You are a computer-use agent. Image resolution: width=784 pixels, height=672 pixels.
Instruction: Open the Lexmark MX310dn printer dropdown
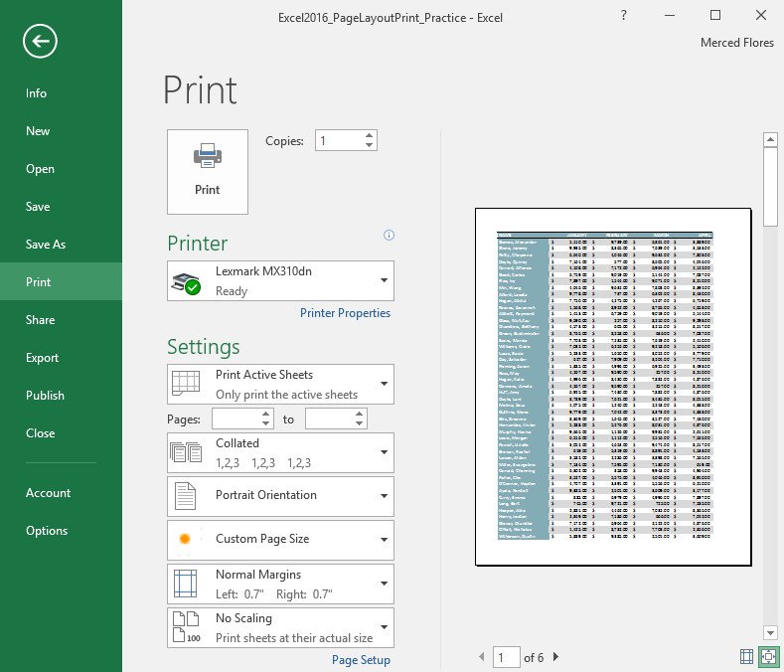pos(280,280)
